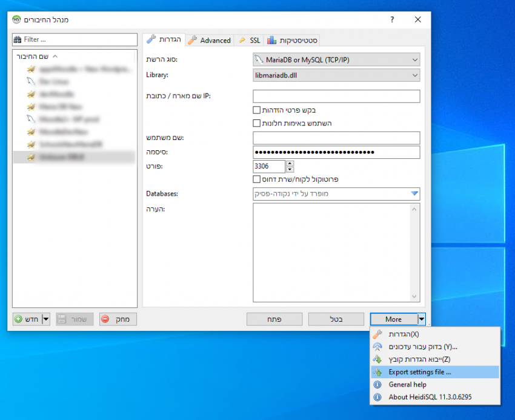Open About HeidiSQL 11.3.0.6295 menu item

pyautogui.click(x=435, y=397)
